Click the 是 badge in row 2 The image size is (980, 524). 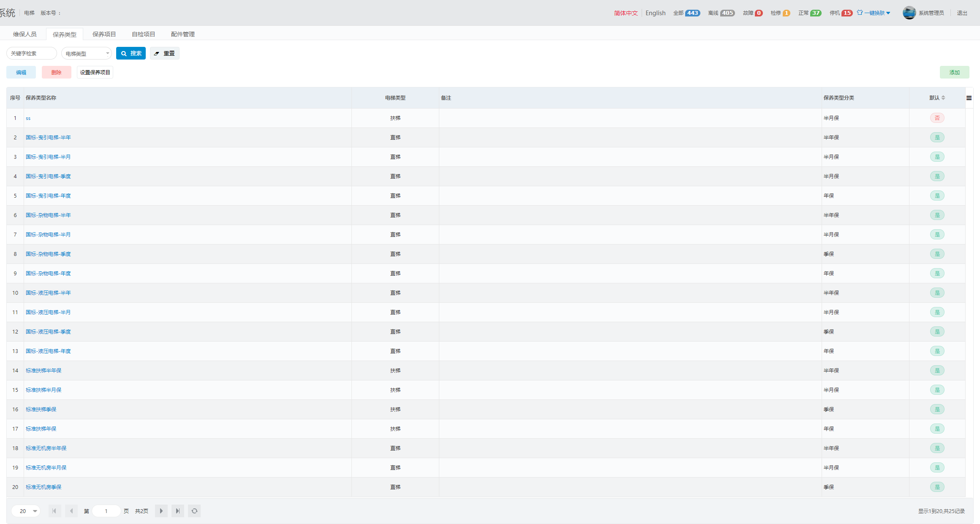coord(937,138)
